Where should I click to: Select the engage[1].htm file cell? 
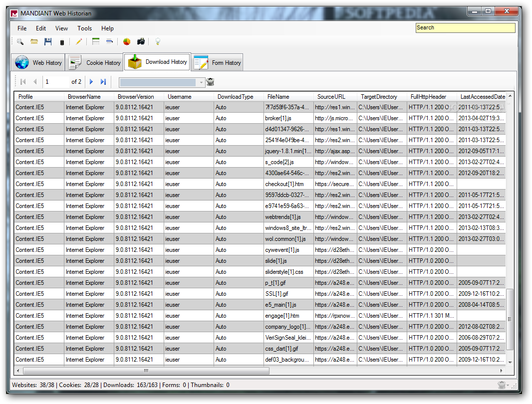(288, 316)
